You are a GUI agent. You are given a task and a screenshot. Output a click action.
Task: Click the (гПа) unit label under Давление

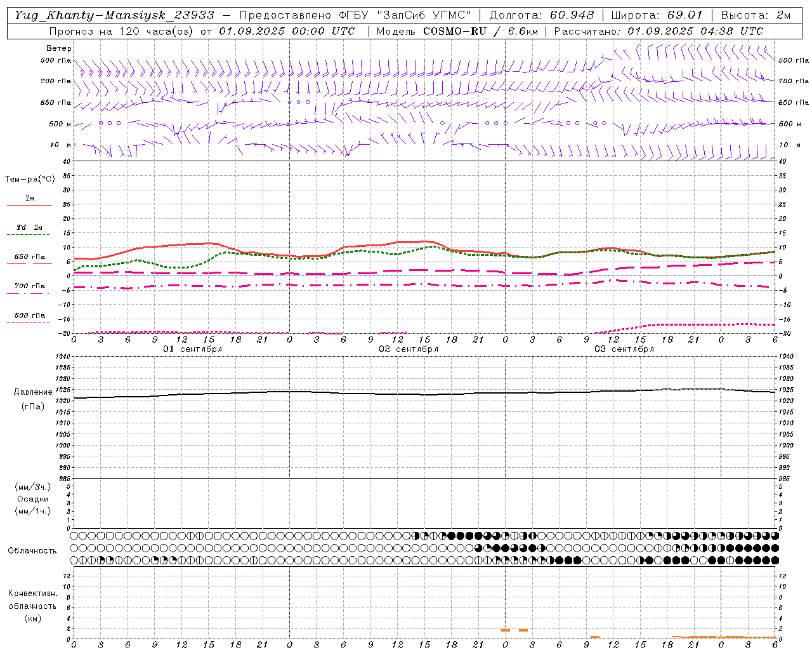[x=33, y=407]
